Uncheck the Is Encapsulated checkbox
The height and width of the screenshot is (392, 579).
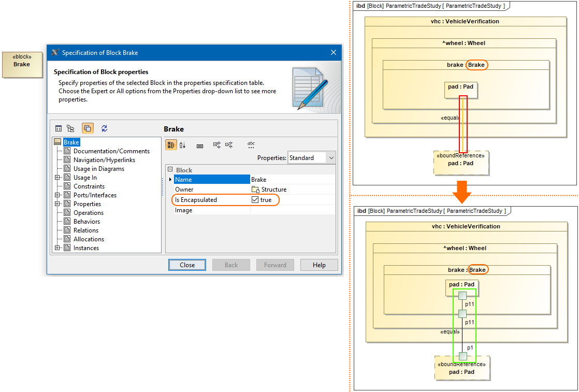[x=255, y=199]
